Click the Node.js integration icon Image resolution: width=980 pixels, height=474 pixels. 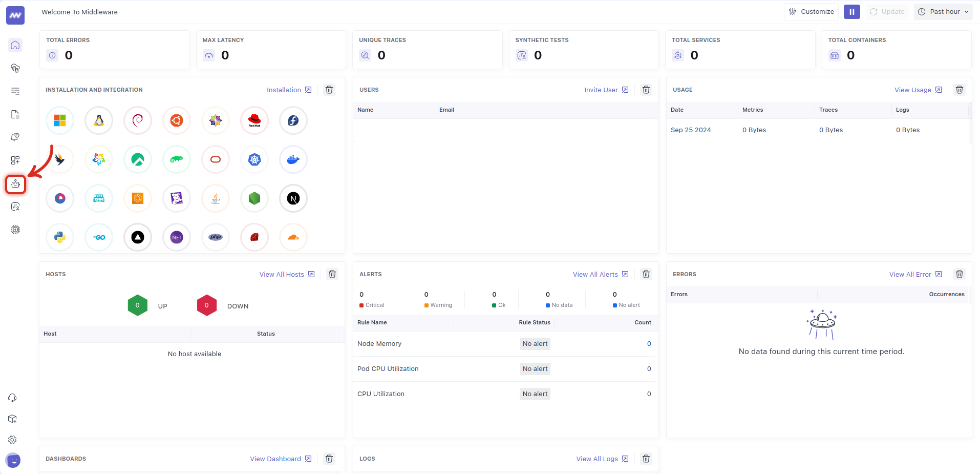click(254, 198)
